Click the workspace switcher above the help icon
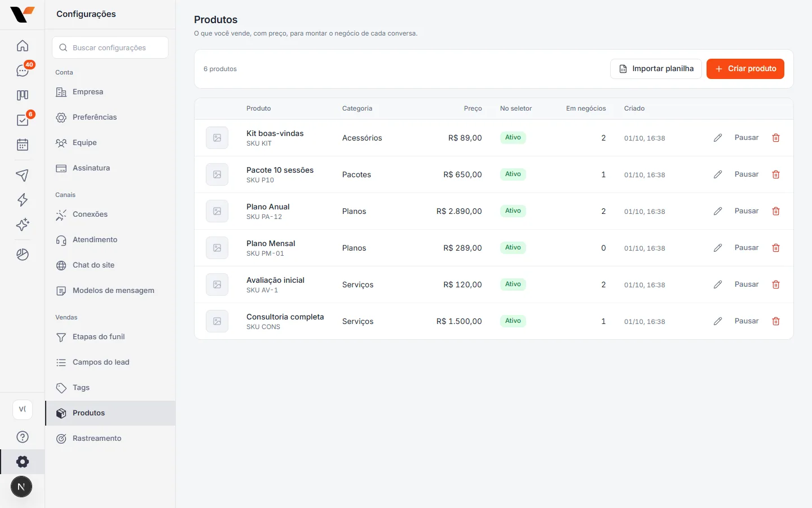The width and height of the screenshot is (812, 508). click(23, 409)
